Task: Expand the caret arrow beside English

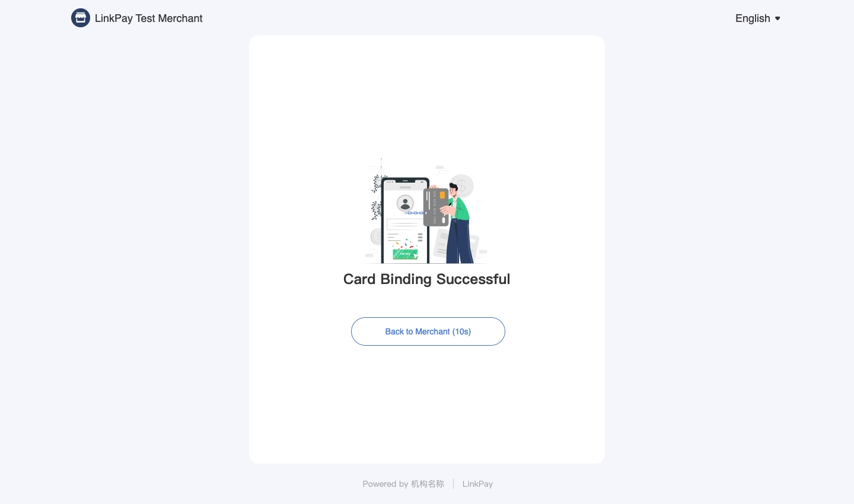Action: point(777,18)
